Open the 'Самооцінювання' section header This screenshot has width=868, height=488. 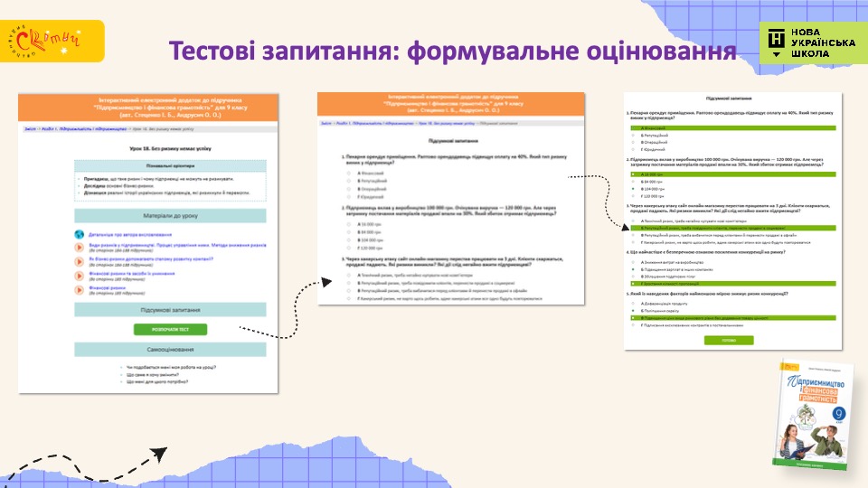pos(170,349)
